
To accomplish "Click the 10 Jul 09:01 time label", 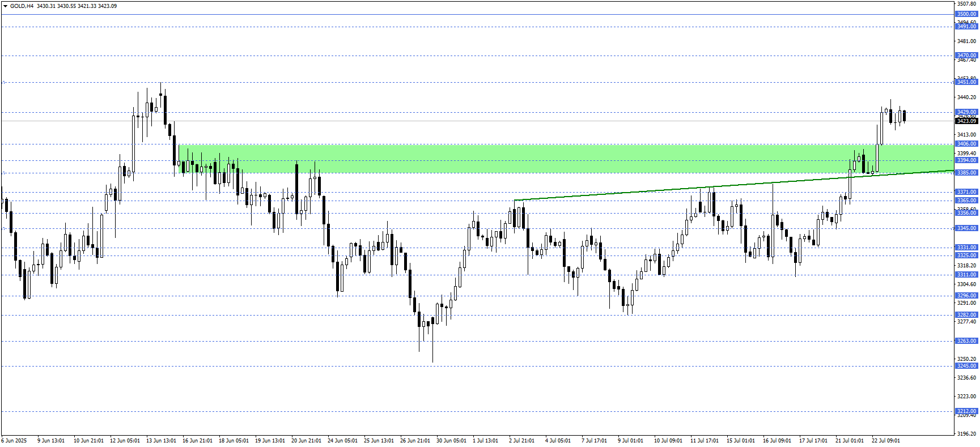I will tap(668, 441).
